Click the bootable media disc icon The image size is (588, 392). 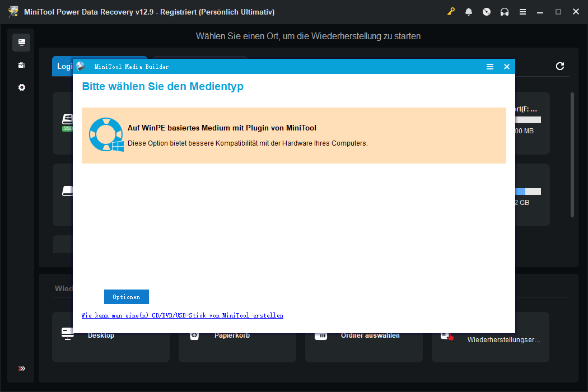coord(487,12)
